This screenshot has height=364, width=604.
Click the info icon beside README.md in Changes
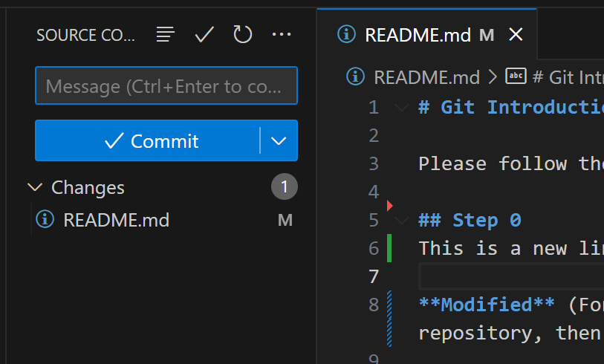click(x=45, y=220)
